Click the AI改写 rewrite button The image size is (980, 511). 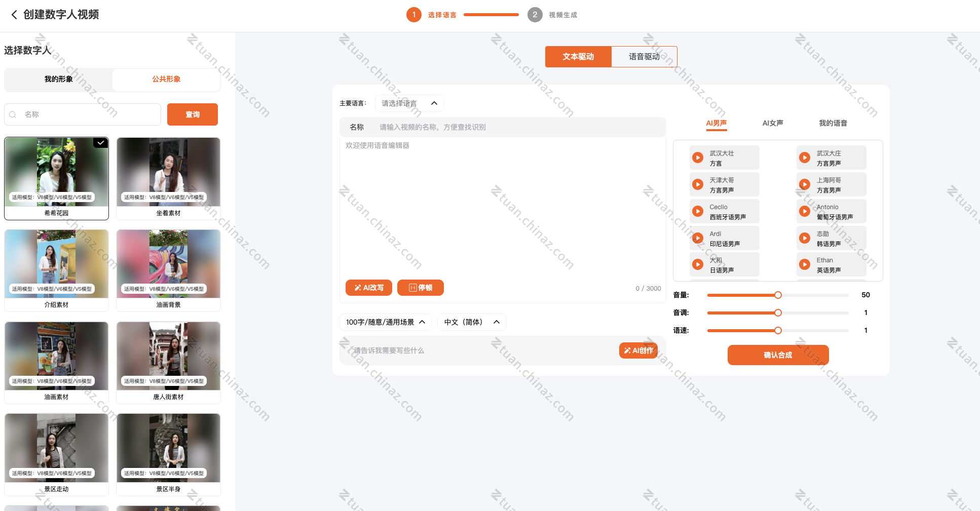click(x=369, y=288)
